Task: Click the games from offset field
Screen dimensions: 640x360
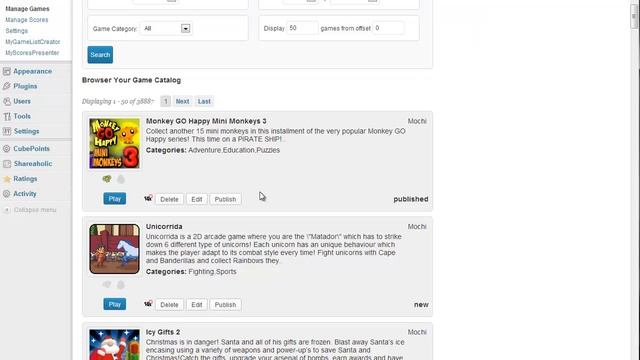Action: [389, 28]
